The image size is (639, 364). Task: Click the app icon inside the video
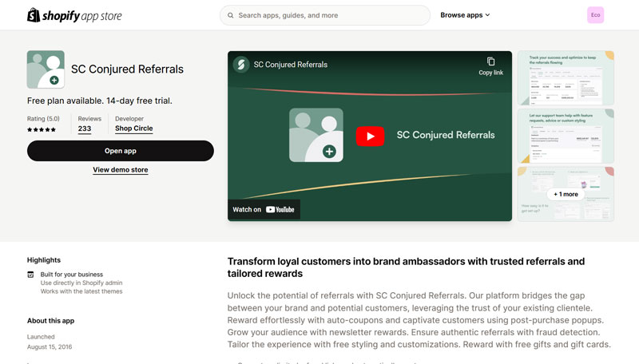click(x=316, y=135)
